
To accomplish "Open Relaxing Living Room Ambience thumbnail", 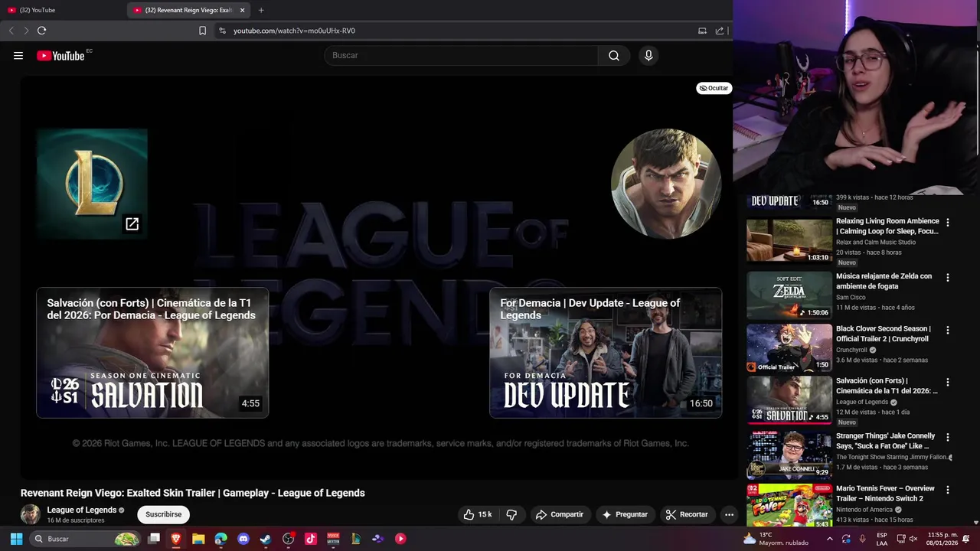I will (789, 240).
